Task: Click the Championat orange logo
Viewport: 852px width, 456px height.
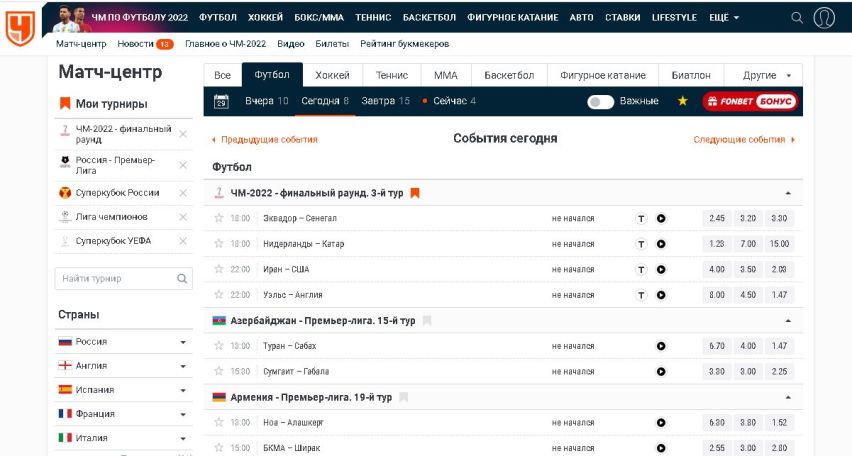Action: tap(20, 28)
